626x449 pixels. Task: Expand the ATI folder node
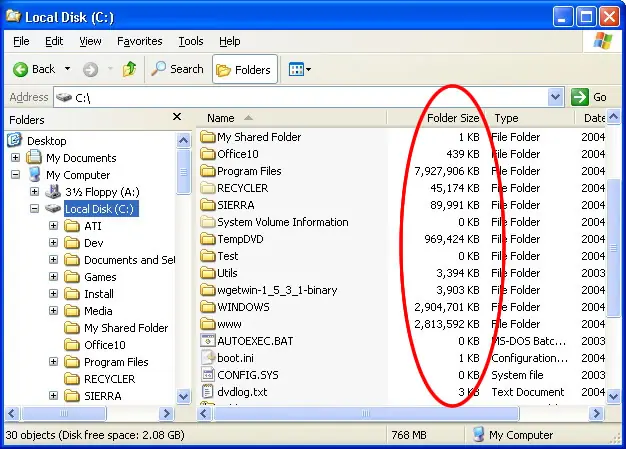pos(53,225)
